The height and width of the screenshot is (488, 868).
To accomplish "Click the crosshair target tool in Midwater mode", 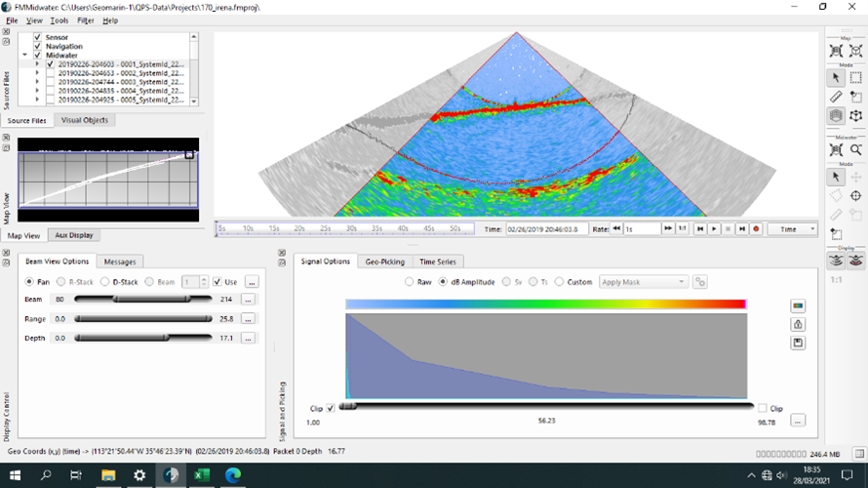I will [x=855, y=196].
